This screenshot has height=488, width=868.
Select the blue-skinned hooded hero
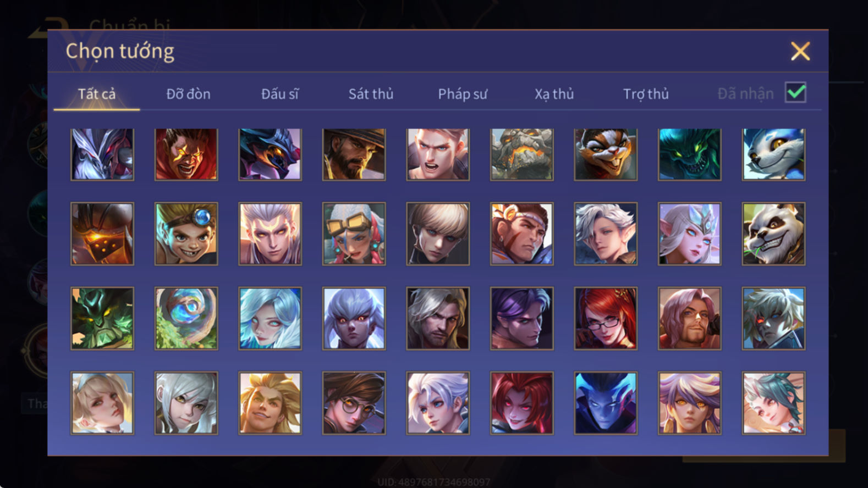[606, 403]
